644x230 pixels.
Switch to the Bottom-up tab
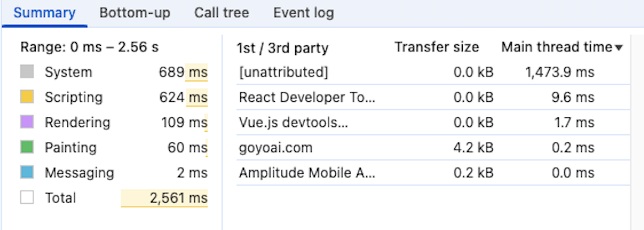click(135, 13)
